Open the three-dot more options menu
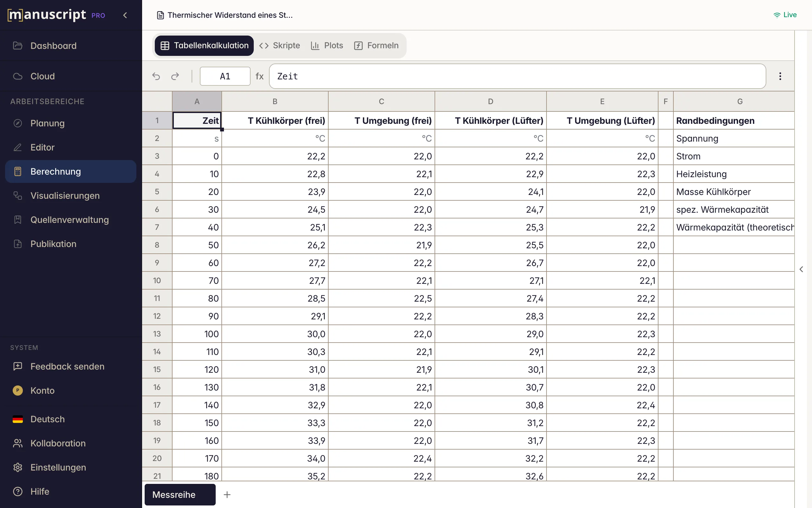Screen dimensions: 812x508 [780, 76]
